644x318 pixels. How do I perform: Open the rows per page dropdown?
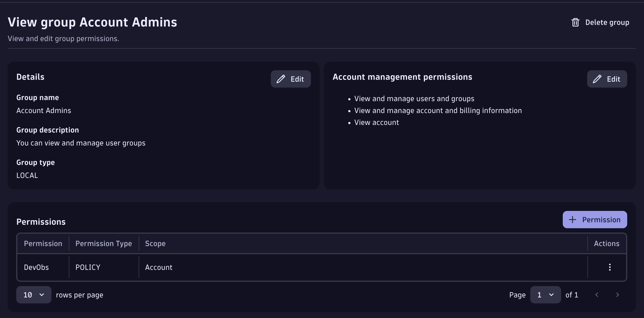pos(34,295)
